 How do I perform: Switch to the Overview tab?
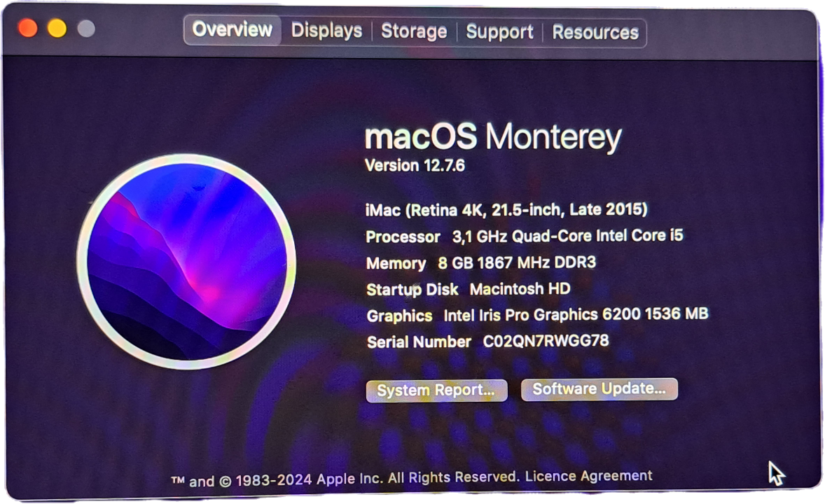[x=232, y=29]
